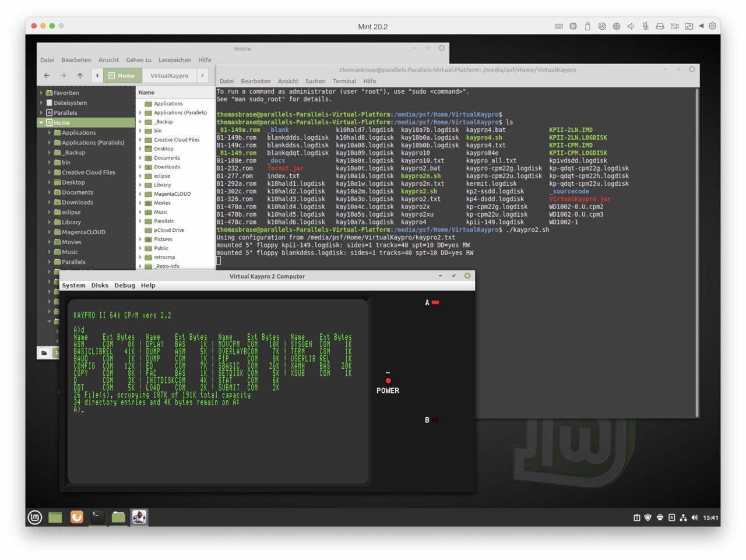Open the Debug menu in Virtual Kaypro
This screenshot has width=746, height=560.
124,286
